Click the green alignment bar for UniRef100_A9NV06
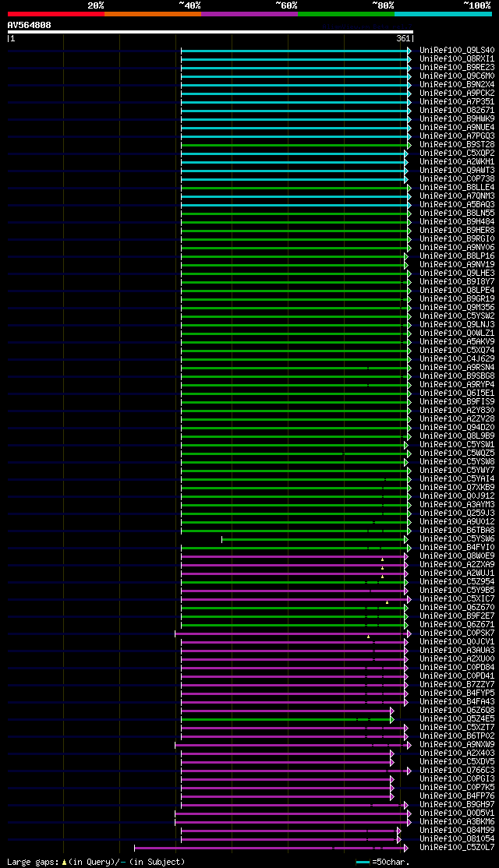 [296, 248]
